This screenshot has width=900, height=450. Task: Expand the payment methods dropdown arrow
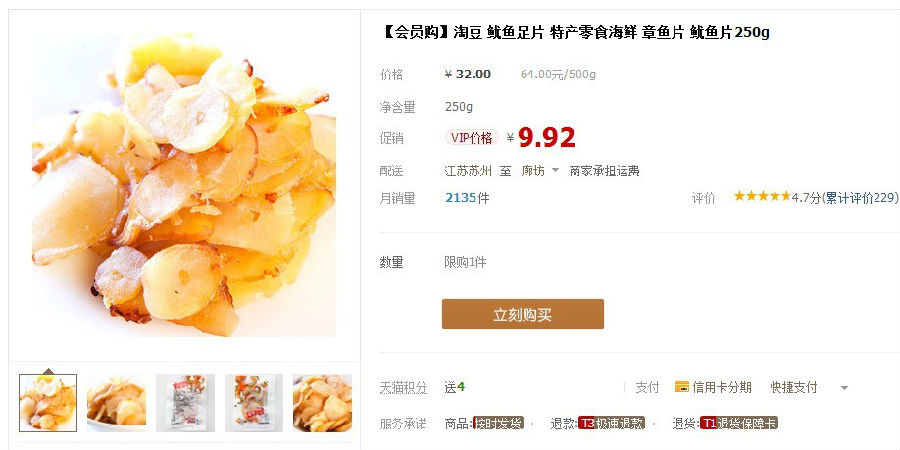pos(844,388)
